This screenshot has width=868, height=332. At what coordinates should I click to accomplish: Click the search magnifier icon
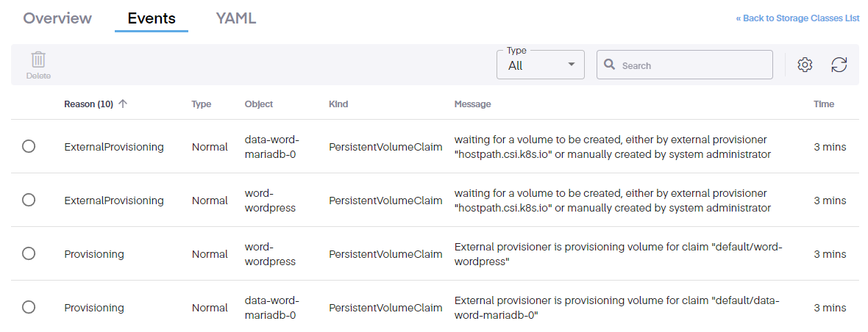pyautogui.click(x=610, y=65)
